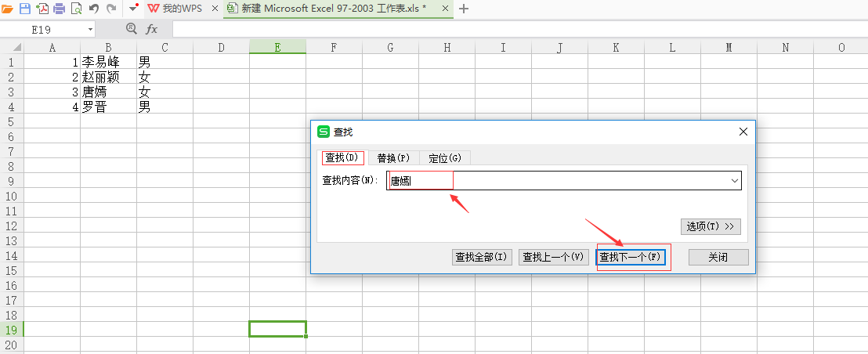Click the zoom magnifier icon beside fx
This screenshot has width=868, height=354.
click(x=131, y=29)
